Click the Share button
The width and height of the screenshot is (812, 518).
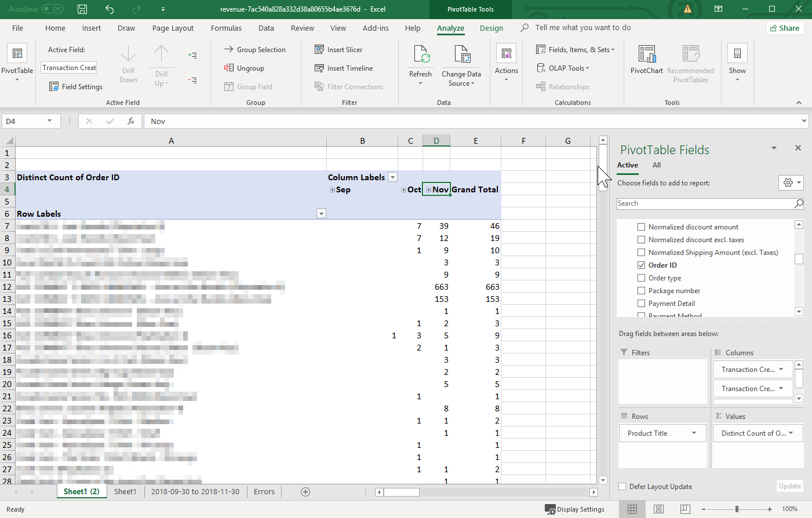pyautogui.click(x=784, y=28)
